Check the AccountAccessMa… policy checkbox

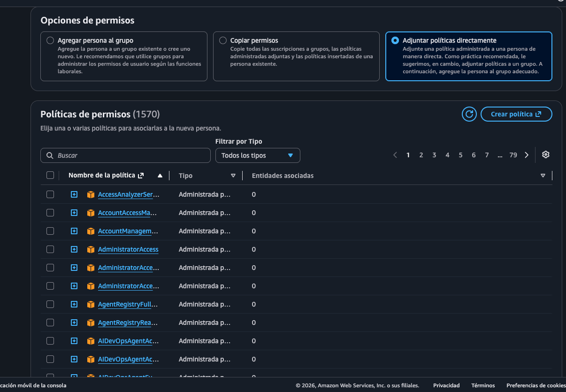click(50, 213)
